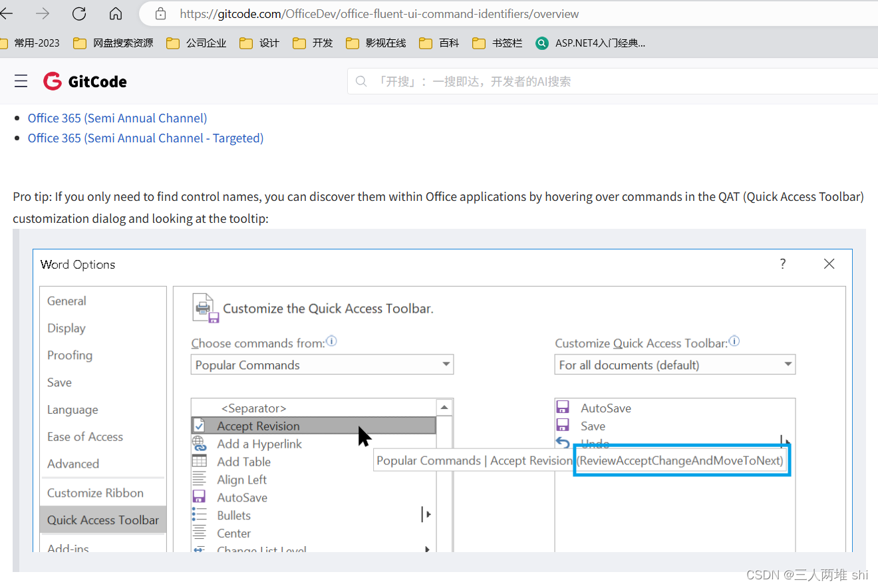The image size is (878, 588).
Task: Go to the browser home page
Action: pyautogui.click(x=115, y=13)
